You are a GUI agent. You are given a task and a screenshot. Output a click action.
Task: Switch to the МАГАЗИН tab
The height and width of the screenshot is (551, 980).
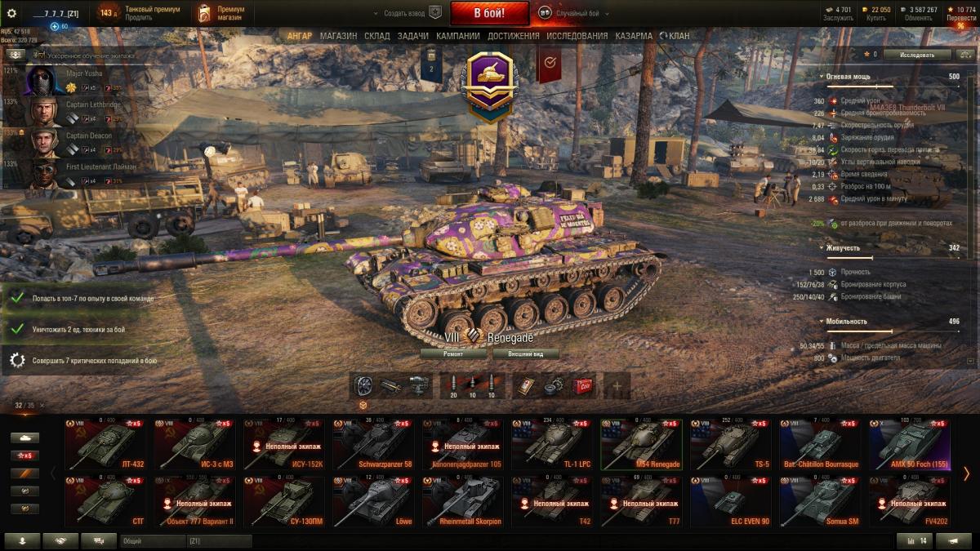[x=338, y=36]
